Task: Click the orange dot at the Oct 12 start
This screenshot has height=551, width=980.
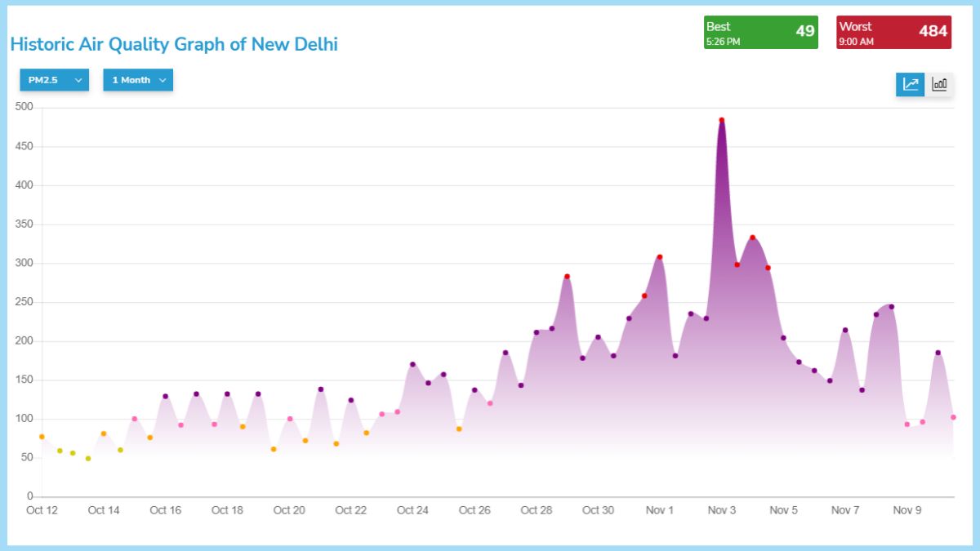Action: pyautogui.click(x=40, y=437)
